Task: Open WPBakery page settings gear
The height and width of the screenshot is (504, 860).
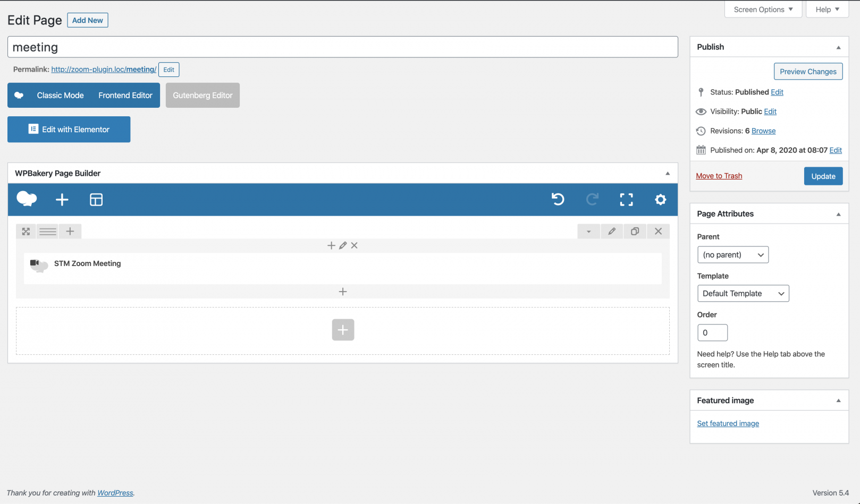Action: (660, 200)
